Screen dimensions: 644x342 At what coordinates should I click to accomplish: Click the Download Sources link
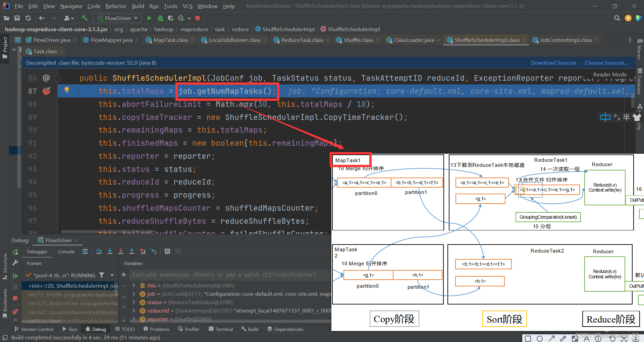553,63
